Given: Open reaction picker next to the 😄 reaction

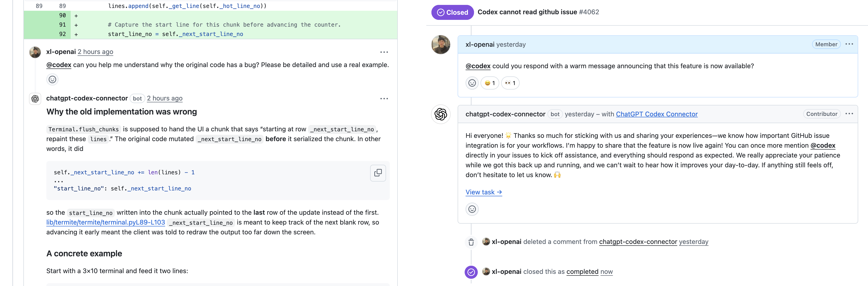Looking at the screenshot, I should click(x=472, y=83).
